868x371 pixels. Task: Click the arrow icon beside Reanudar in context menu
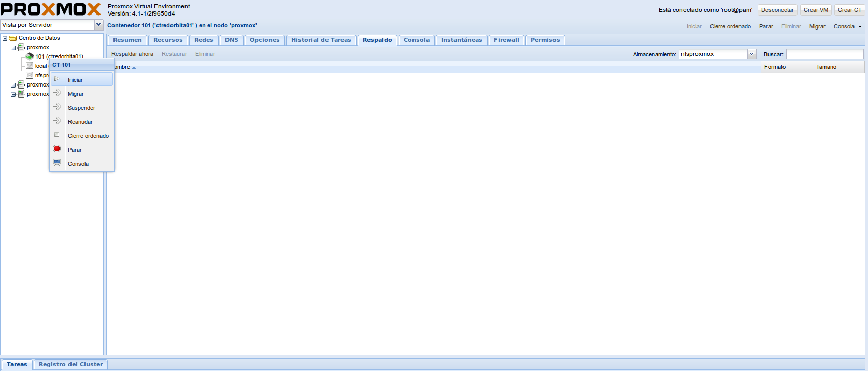pos(57,121)
